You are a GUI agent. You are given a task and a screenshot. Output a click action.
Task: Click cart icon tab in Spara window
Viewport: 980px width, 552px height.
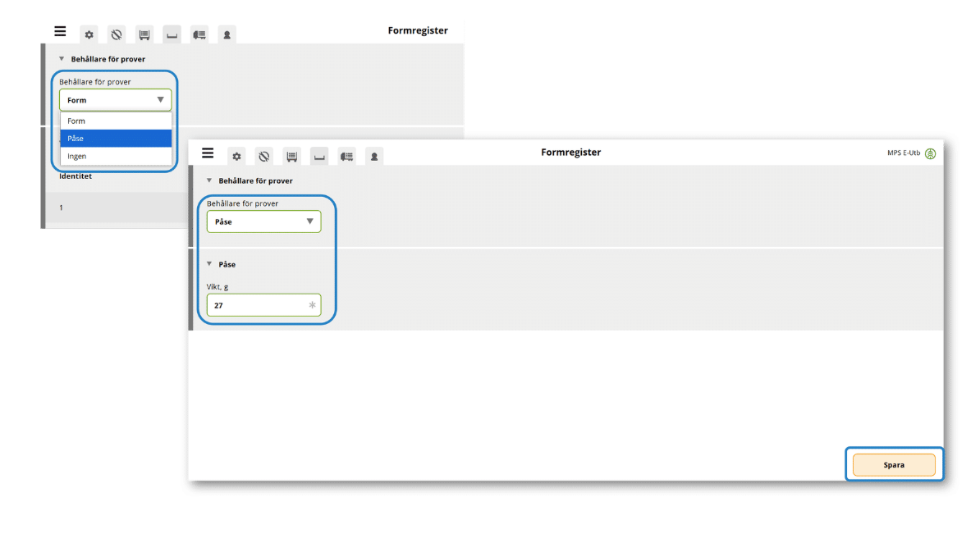(291, 156)
